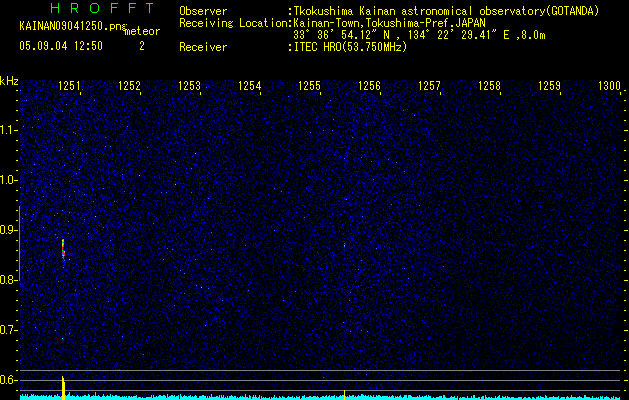Click the 1256 time axis label
The height and width of the screenshot is (400, 629).
pyautogui.click(x=369, y=86)
